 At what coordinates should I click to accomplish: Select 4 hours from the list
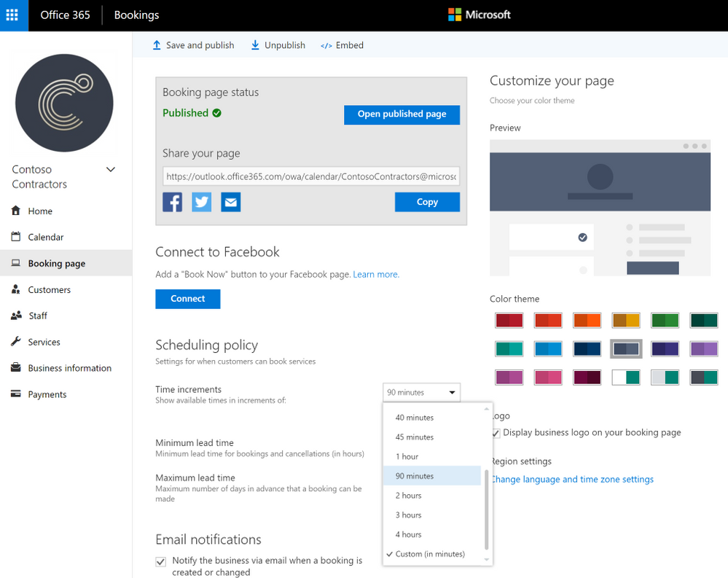pyautogui.click(x=432, y=534)
